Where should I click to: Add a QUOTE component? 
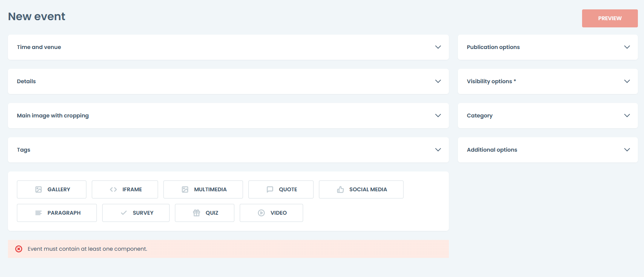(x=281, y=189)
